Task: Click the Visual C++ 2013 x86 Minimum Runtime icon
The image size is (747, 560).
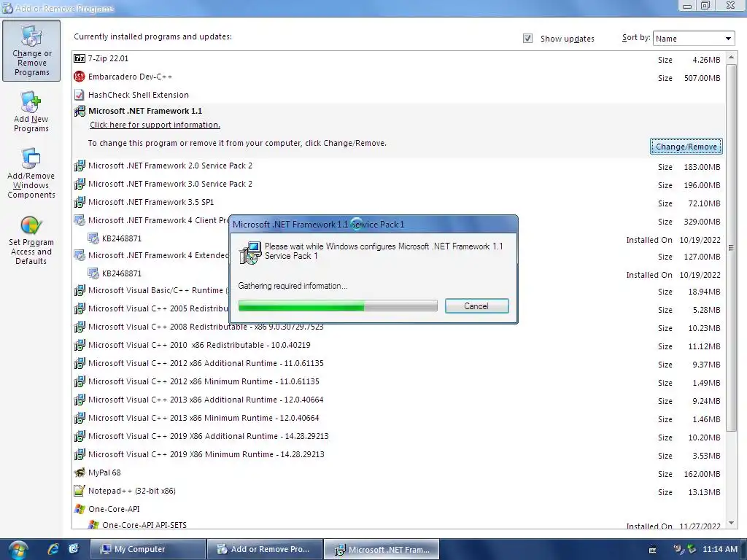Action: tap(80, 418)
